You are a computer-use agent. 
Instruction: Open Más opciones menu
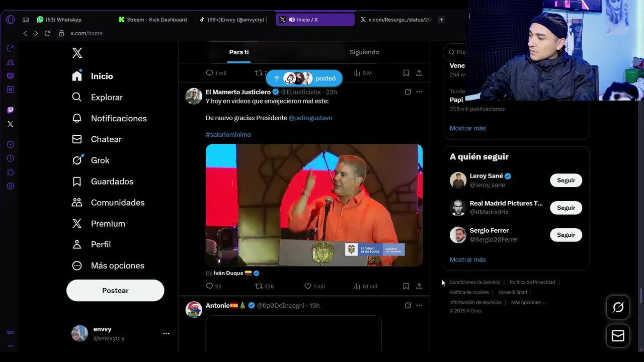point(108,265)
